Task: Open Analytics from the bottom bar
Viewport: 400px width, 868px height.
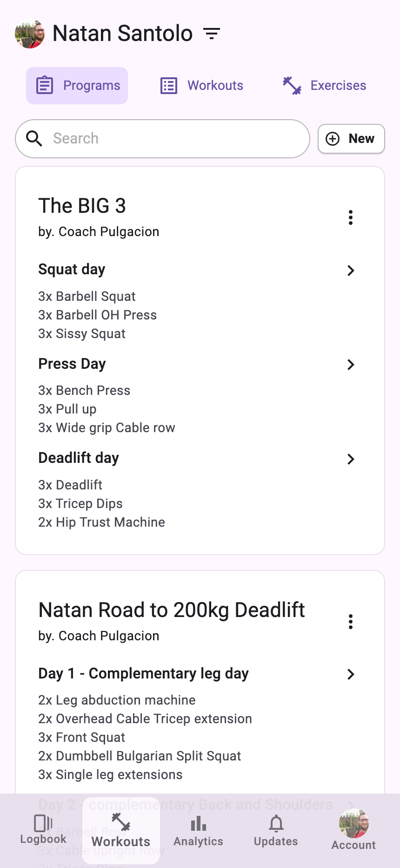Action: (199, 830)
